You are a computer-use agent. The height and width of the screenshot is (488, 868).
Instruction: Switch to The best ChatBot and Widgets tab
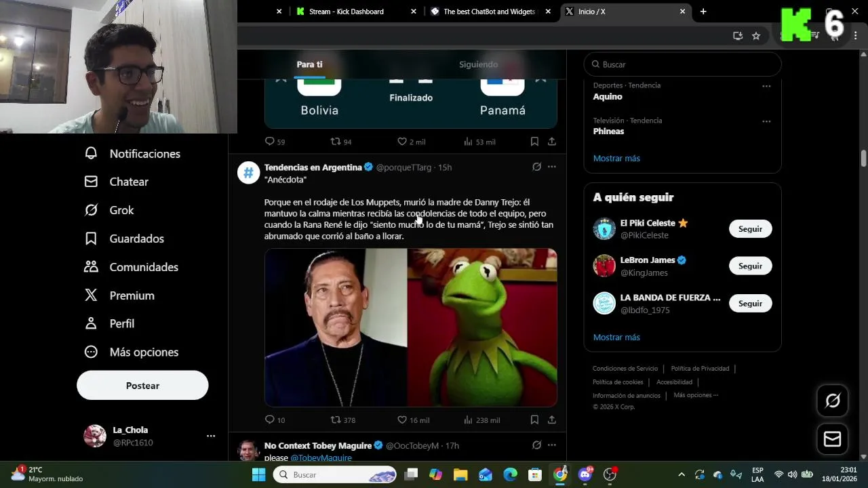pyautogui.click(x=491, y=12)
